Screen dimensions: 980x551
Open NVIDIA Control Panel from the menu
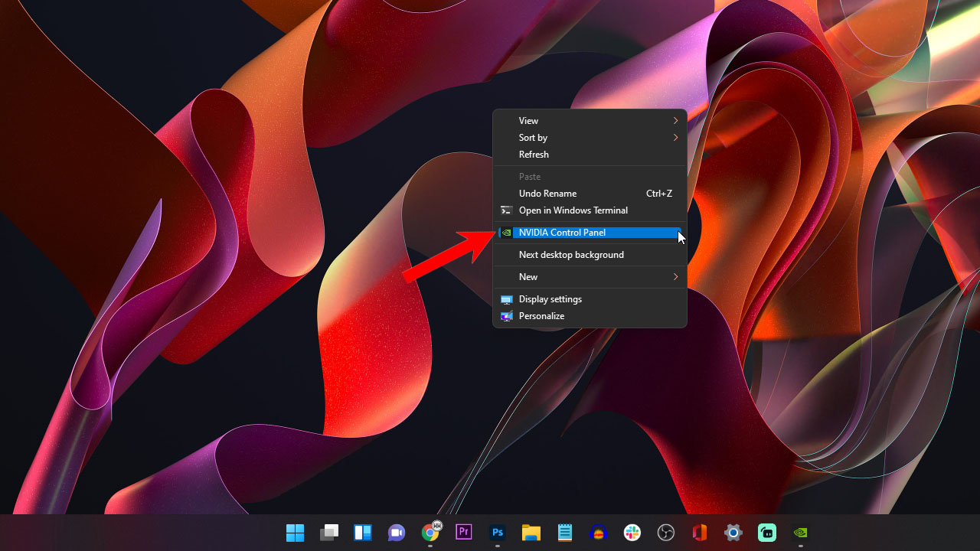[590, 233]
